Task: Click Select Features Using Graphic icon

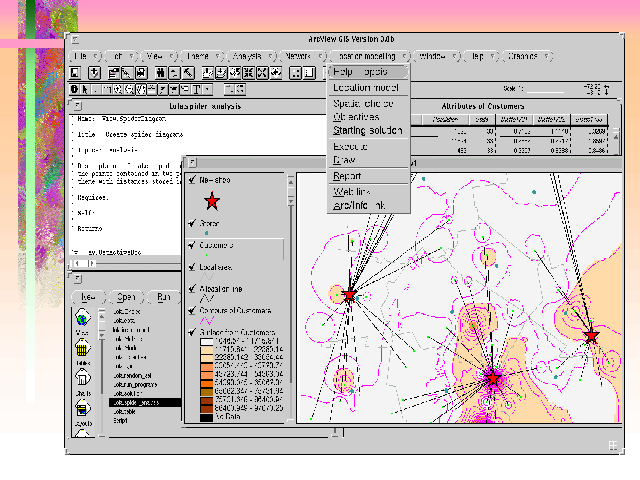Action: (296, 73)
